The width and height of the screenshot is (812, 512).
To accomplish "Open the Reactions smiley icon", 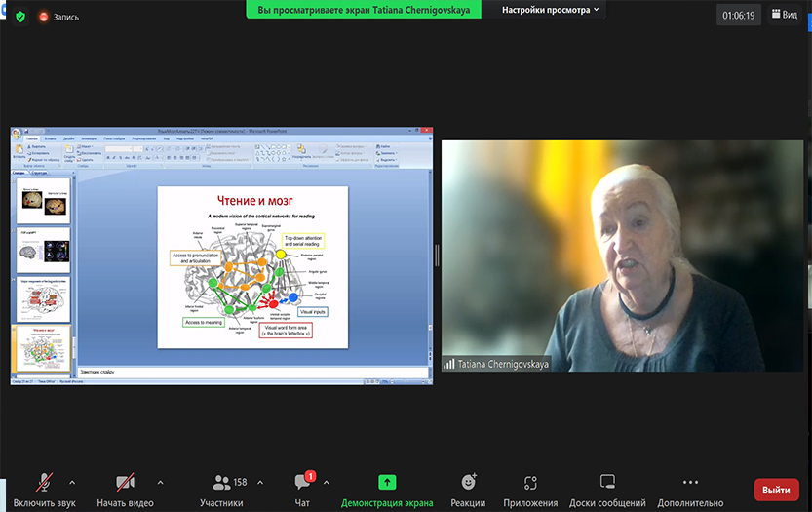I will 468,482.
